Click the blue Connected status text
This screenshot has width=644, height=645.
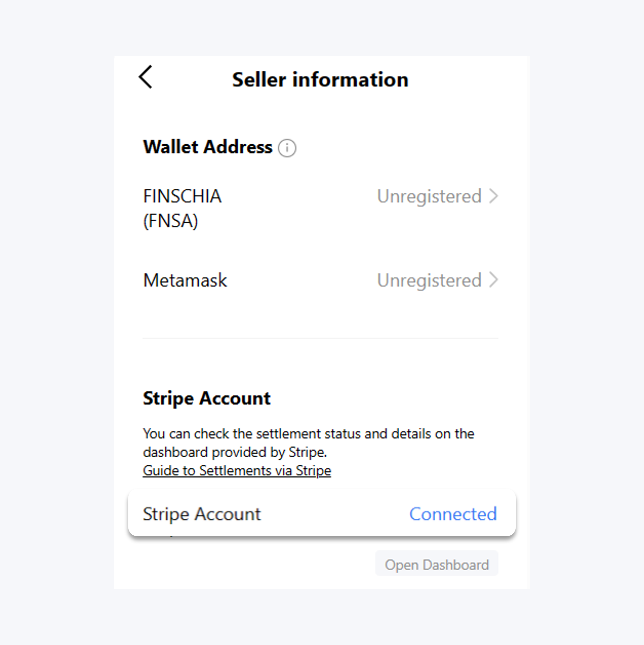point(453,514)
